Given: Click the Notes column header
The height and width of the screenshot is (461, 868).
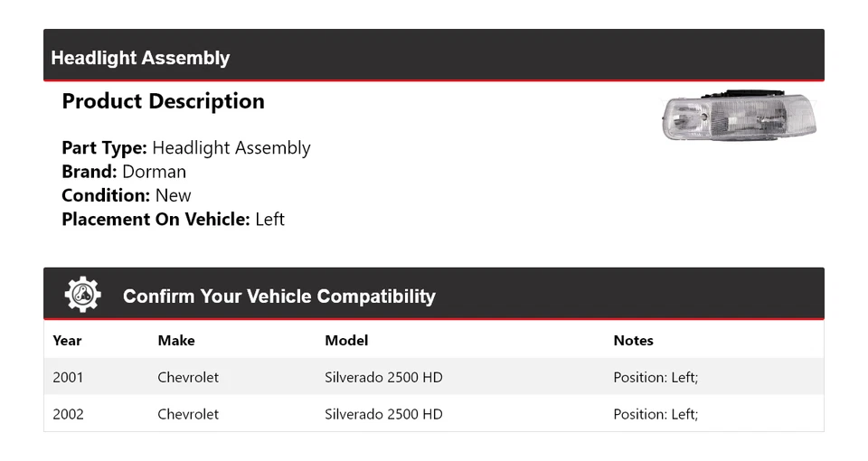Looking at the screenshot, I should [x=633, y=341].
